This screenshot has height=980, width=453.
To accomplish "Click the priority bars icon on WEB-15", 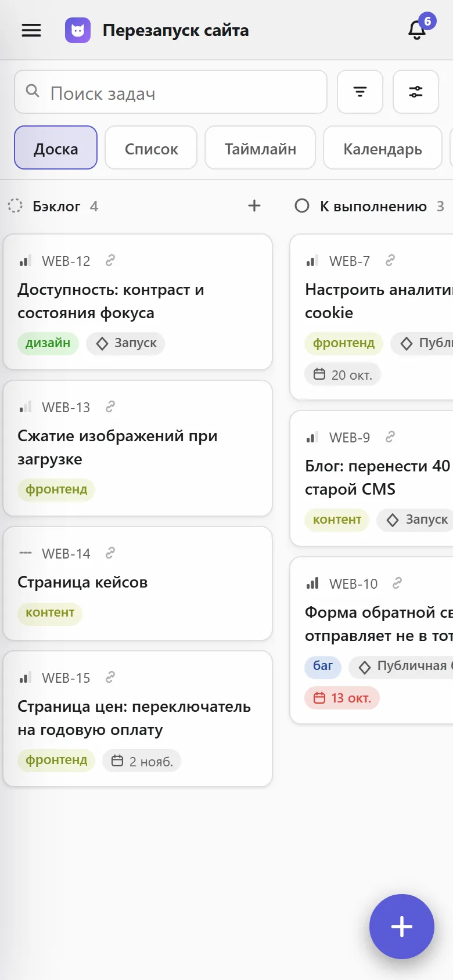I will tap(25, 678).
